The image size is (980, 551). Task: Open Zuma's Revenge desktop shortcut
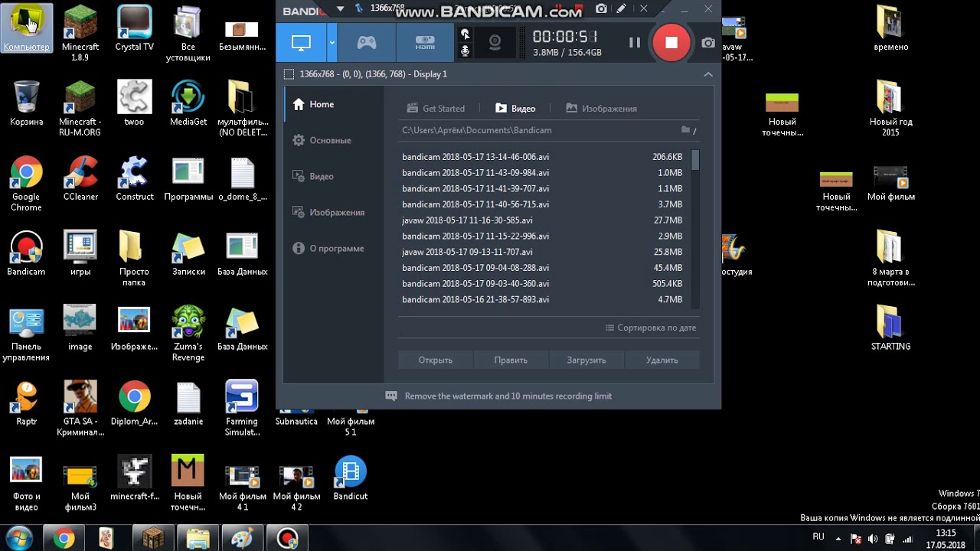188,334
